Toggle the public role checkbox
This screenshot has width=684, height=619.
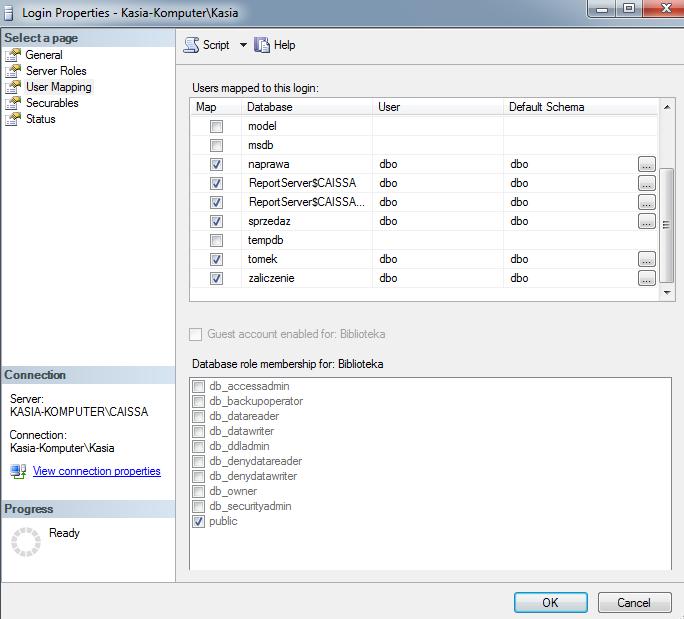click(x=198, y=522)
